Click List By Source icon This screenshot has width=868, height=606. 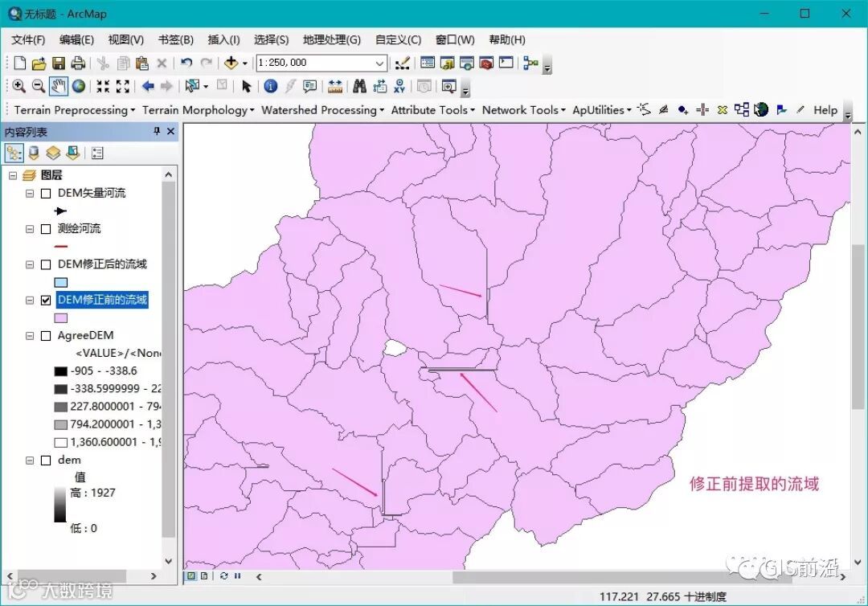(34, 154)
